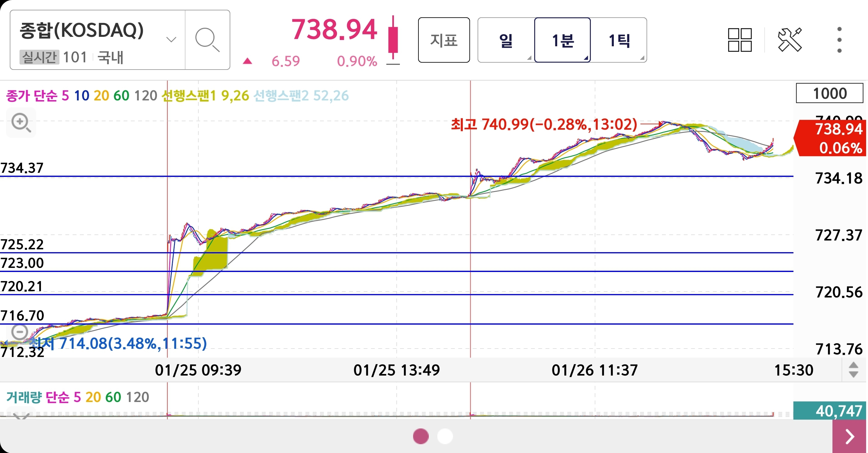Zoom in the chart with plus magnifier
The height and width of the screenshot is (453, 868).
click(21, 123)
